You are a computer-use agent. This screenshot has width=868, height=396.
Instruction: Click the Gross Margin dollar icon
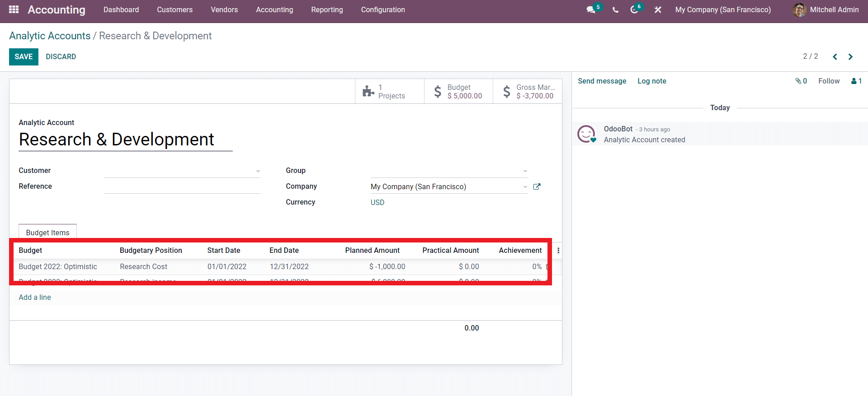[x=507, y=92]
